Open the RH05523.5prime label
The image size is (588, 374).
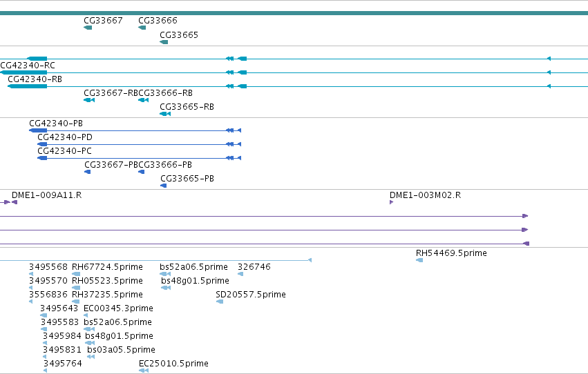[107, 281]
